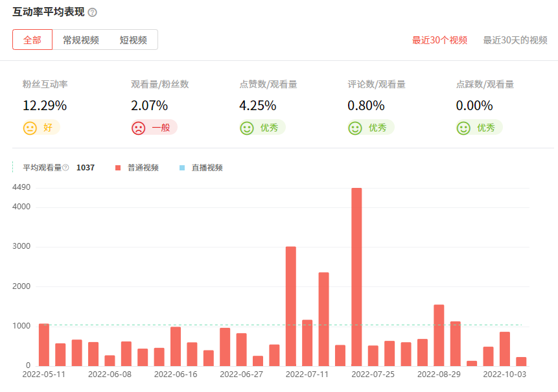Click the help icon next to 平均观看量
558x392 pixels.
click(65, 168)
